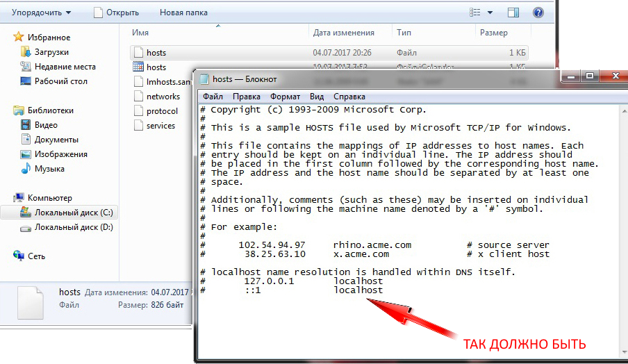
Task: Select Сеть network item
Action: [29, 256]
